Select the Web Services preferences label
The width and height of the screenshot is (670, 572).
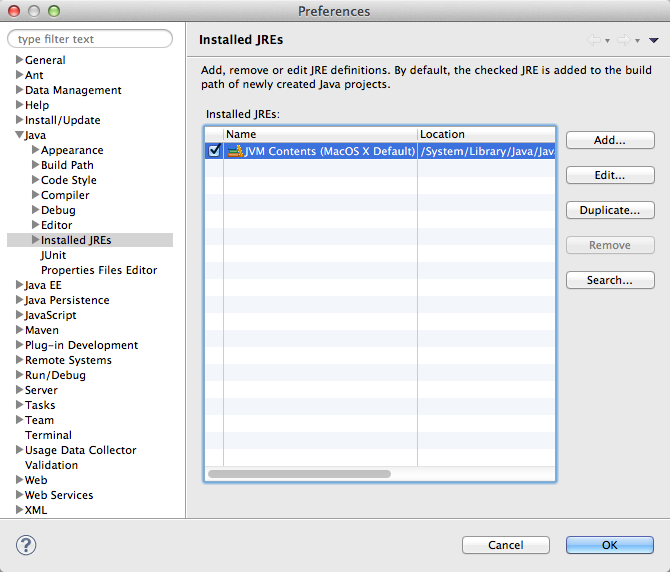59,495
